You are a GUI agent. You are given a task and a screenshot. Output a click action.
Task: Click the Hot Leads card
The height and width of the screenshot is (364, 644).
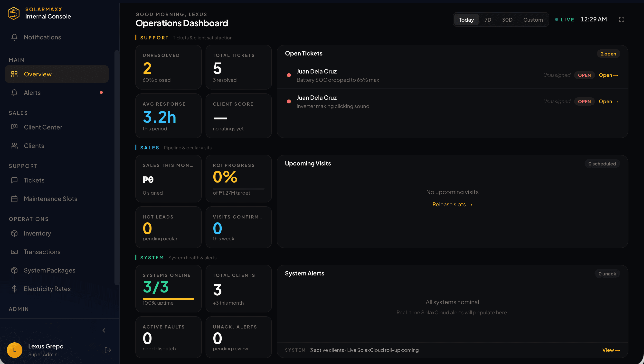click(x=168, y=227)
